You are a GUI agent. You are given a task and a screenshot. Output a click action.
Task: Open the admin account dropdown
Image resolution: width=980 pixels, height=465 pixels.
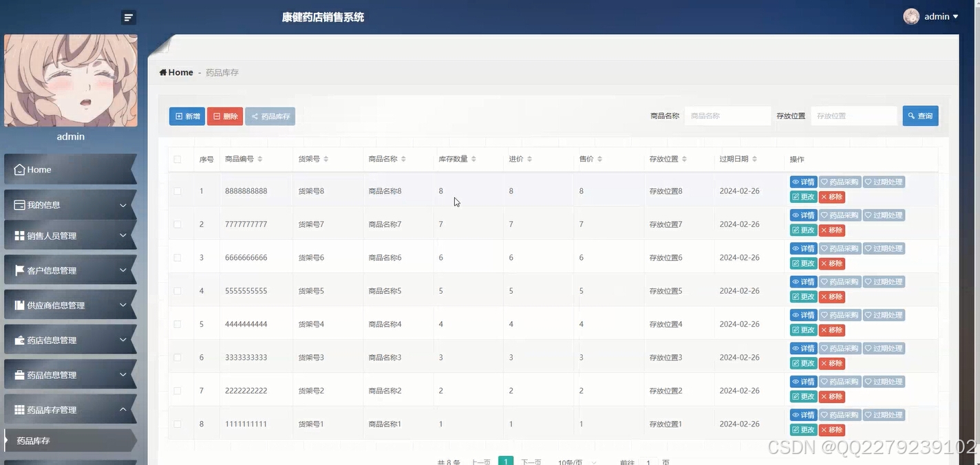[x=936, y=16]
